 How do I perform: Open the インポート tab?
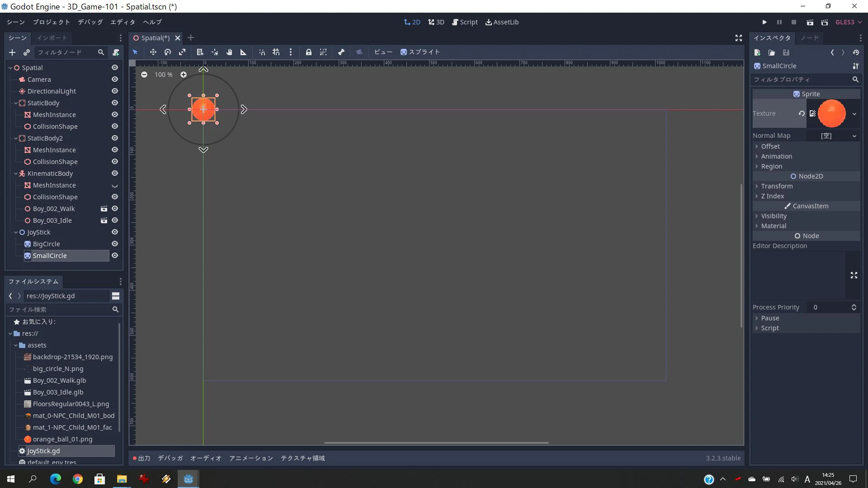(52, 38)
